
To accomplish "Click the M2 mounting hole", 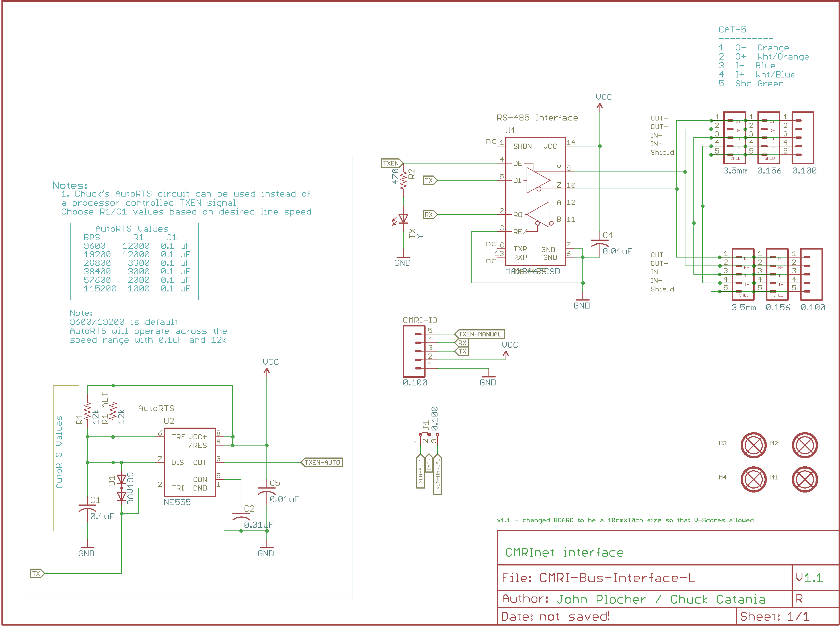I will [x=804, y=445].
